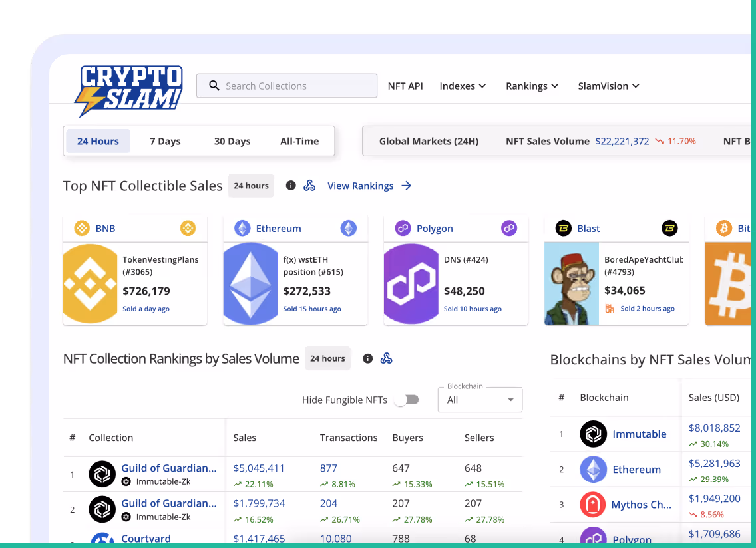The image size is (756, 548).
Task: Click BNB coin icon at card's right edge
Action: pos(188,228)
